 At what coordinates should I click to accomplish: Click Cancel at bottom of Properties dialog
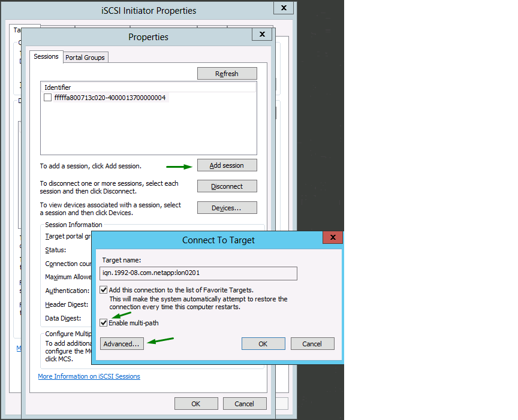pos(244,404)
